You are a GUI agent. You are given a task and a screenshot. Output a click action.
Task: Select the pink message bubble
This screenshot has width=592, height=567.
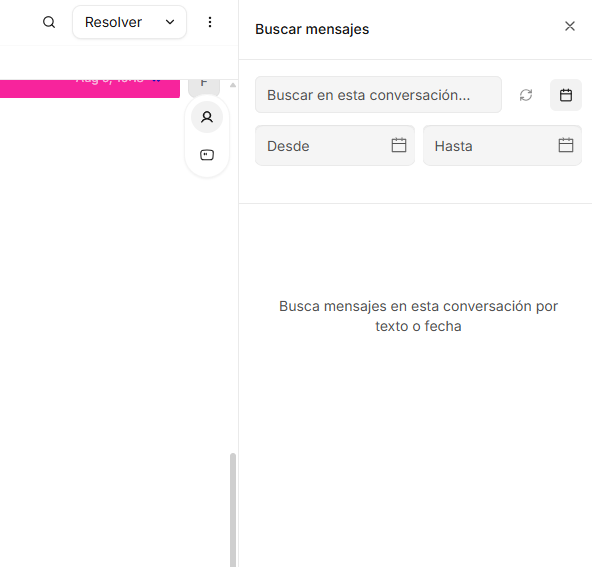(90, 89)
